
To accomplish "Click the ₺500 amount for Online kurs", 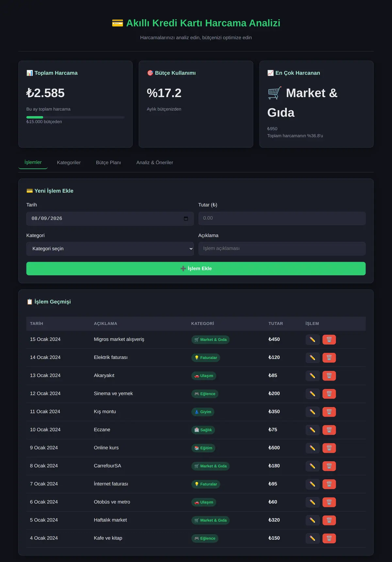I will pos(274,448).
